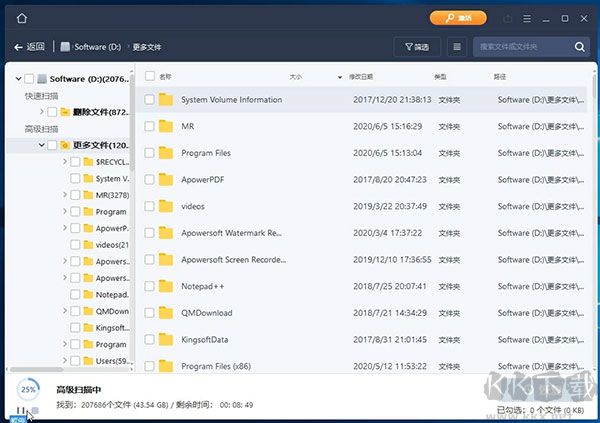Sort the list by the 大小 column
This screenshot has width=600, height=423.
click(x=296, y=76)
